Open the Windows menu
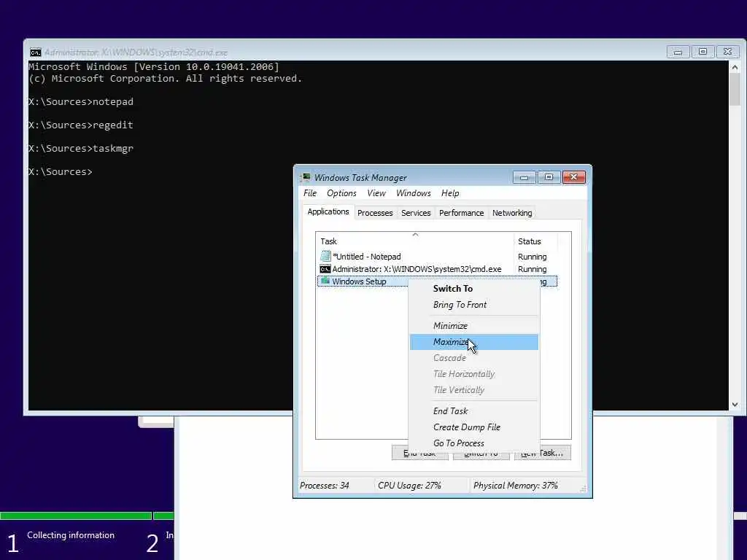The width and height of the screenshot is (747, 560). tap(414, 192)
